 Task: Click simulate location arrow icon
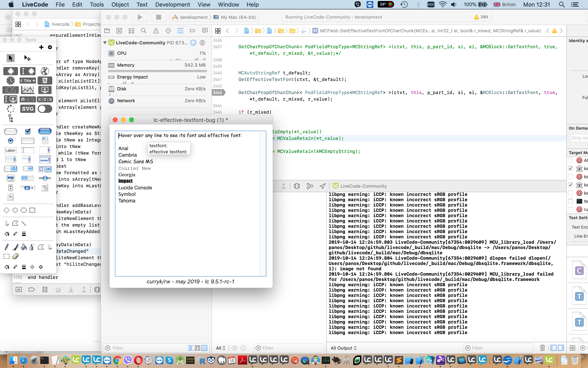[322, 186]
